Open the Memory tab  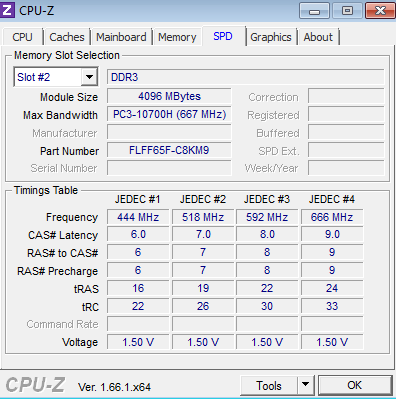click(x=177, y=37)
